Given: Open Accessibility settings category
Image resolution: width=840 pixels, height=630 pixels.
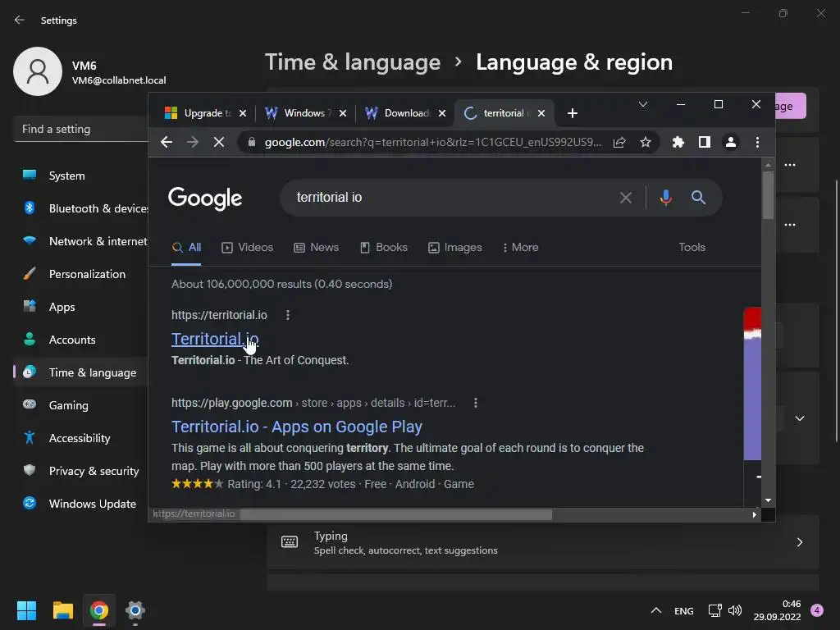Looking at the screenshot, I should (x=80, y=438).
